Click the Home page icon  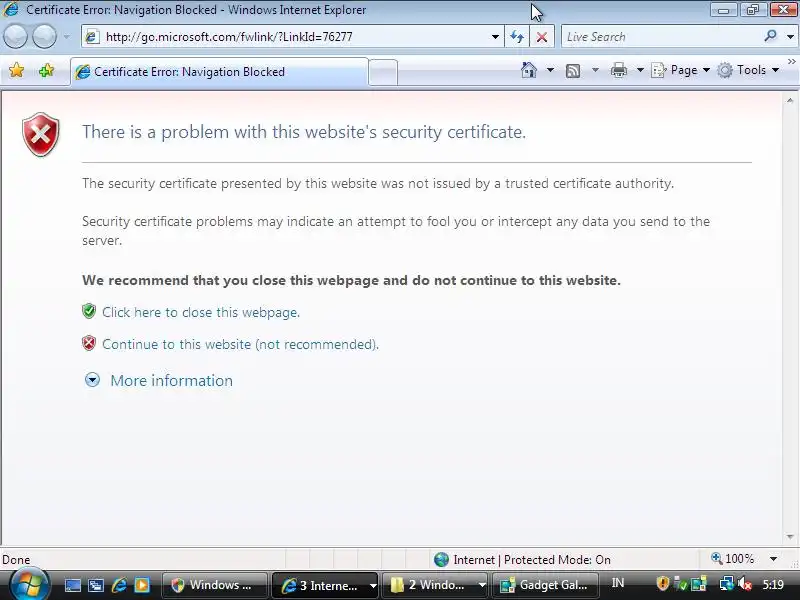click(529, 70)
